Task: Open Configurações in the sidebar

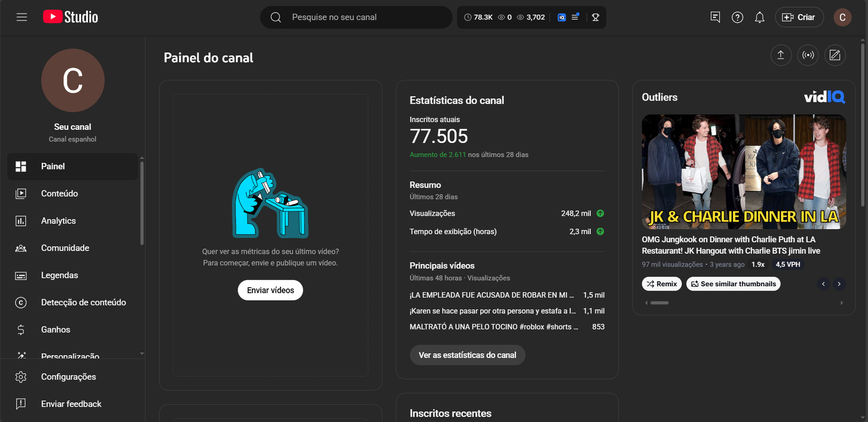Action: [x=73, y=377]
